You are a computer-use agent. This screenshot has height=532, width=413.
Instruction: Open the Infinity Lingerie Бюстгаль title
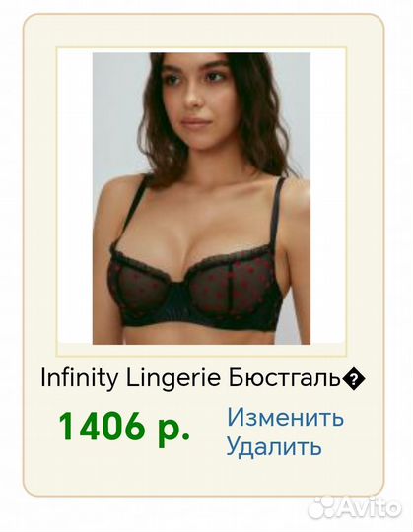pyautogui.click(x=203, y=378)
